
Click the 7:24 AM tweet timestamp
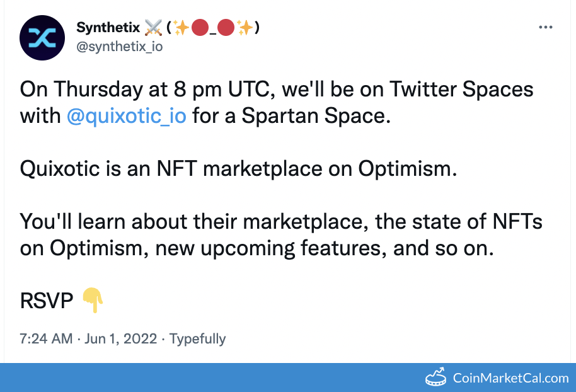click(46, 338)
